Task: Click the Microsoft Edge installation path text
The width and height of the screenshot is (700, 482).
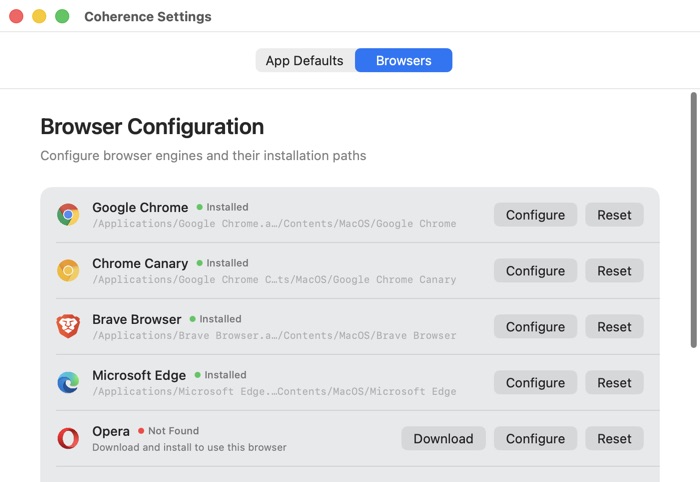Action: [x=274, y=391]
